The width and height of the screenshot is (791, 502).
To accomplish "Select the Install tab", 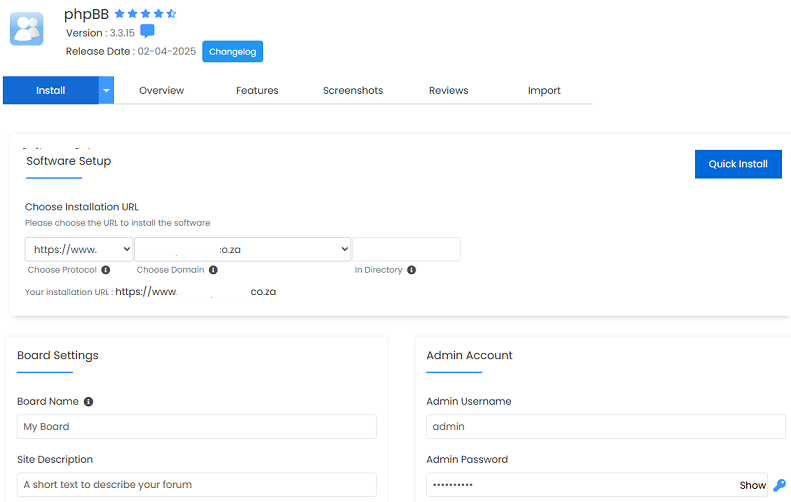I will (50, 90).
